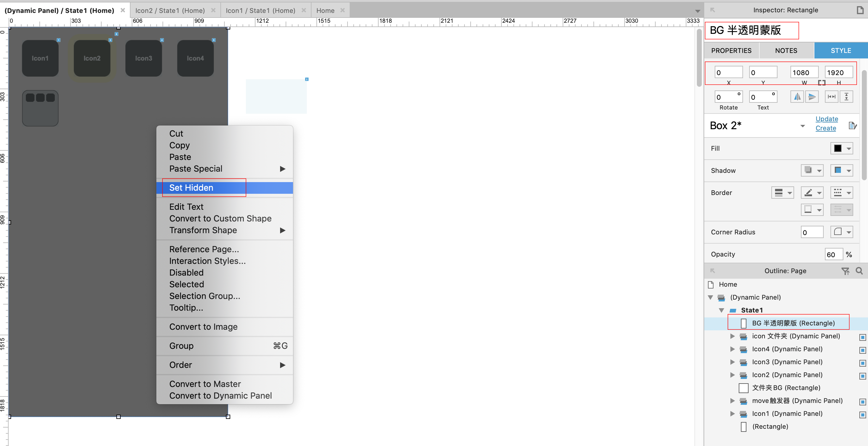The image size is (868, 446).
Task: Collapse the State1 tree node
Action: [721, 310]
